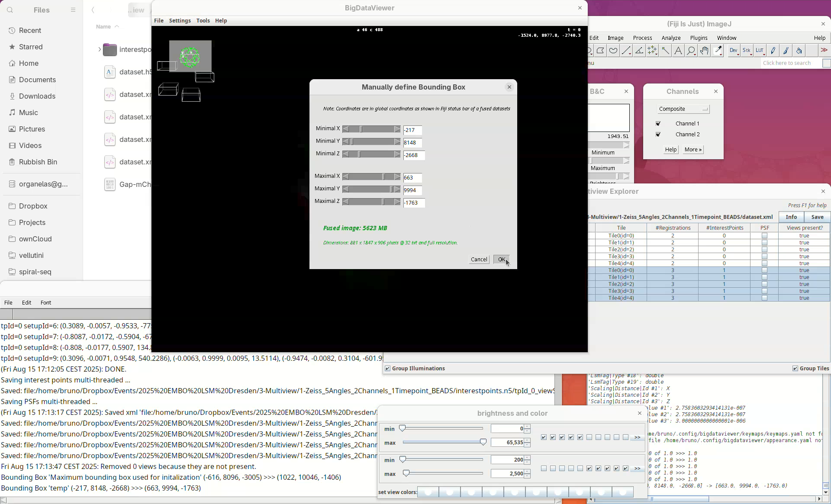Open the LUT dropdown menu
Viewport: 831px width, 504px height.
[x=760, y=51]
